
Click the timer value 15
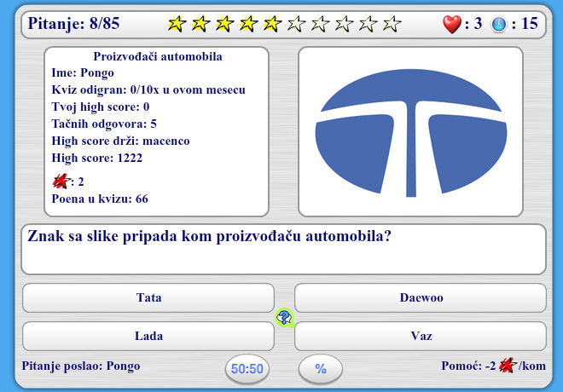(x=529, y=24)
